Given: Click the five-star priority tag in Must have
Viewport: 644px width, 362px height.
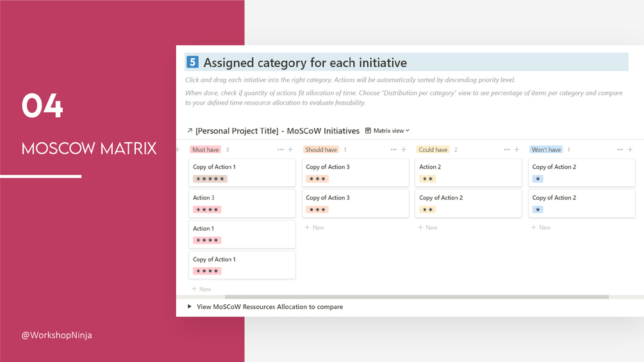Looking at the screenshot, I should [x=210, y=179].
